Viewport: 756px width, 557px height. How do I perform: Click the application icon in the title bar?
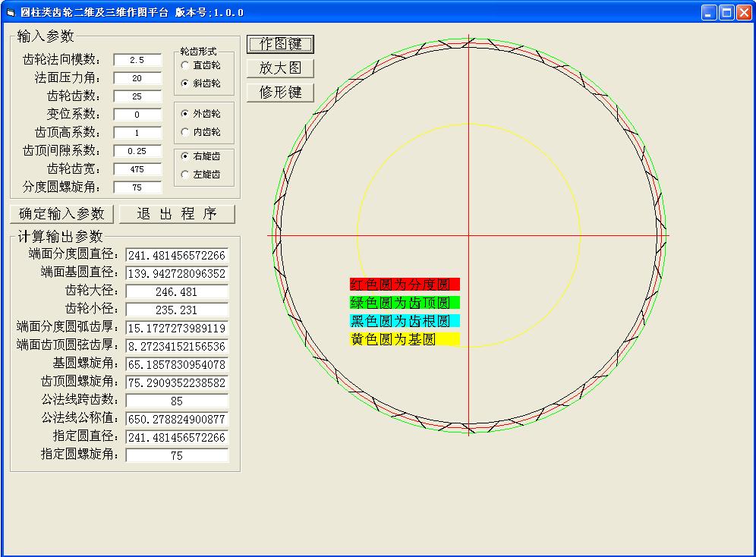point(11,13)
